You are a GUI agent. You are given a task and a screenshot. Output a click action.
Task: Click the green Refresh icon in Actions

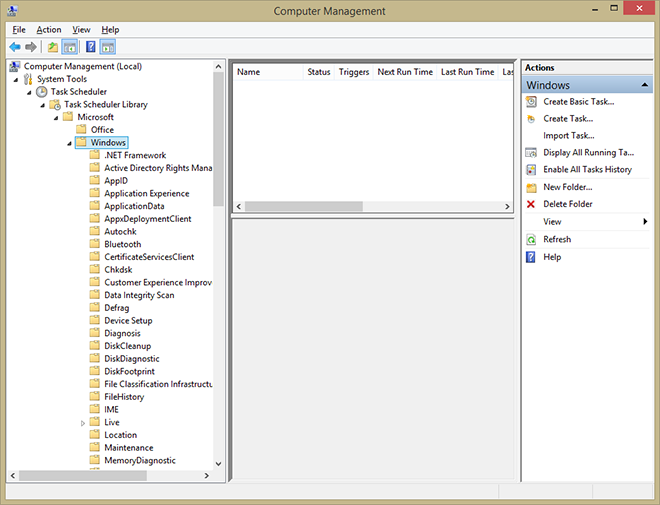pos(531,239)
